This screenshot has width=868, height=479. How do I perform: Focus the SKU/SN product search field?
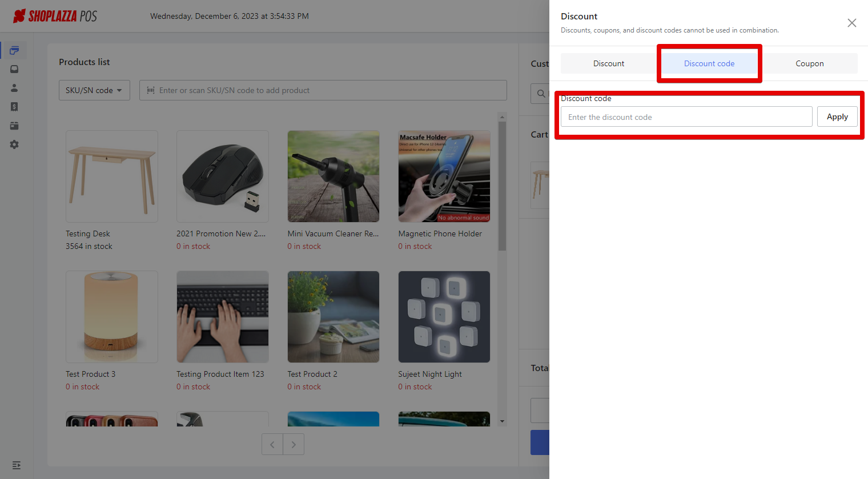click(323, 90)
